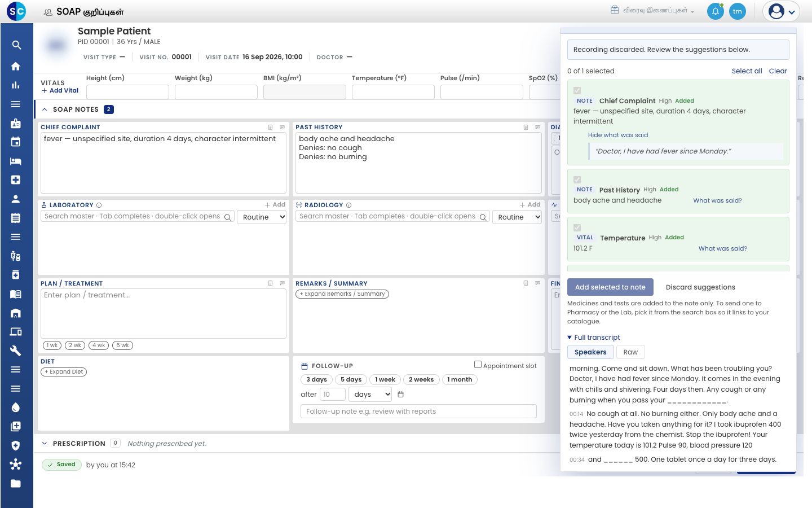Viewport: 812px width, 508px height.
Task: Click Add selected to note
Action: (610, 287)
